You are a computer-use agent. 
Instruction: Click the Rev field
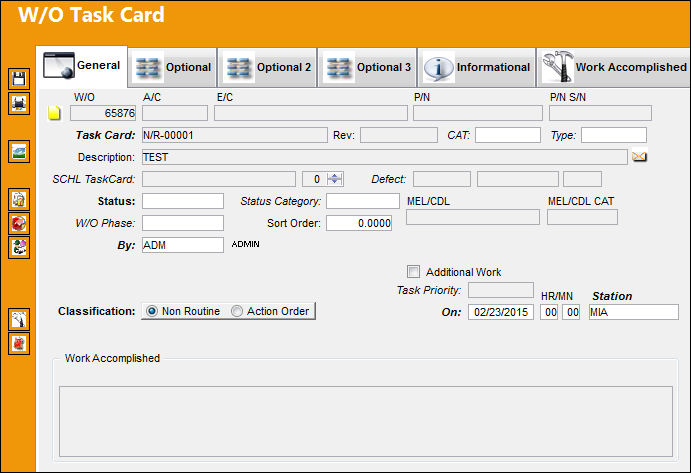pyautogui.click(x=399, y=135)
